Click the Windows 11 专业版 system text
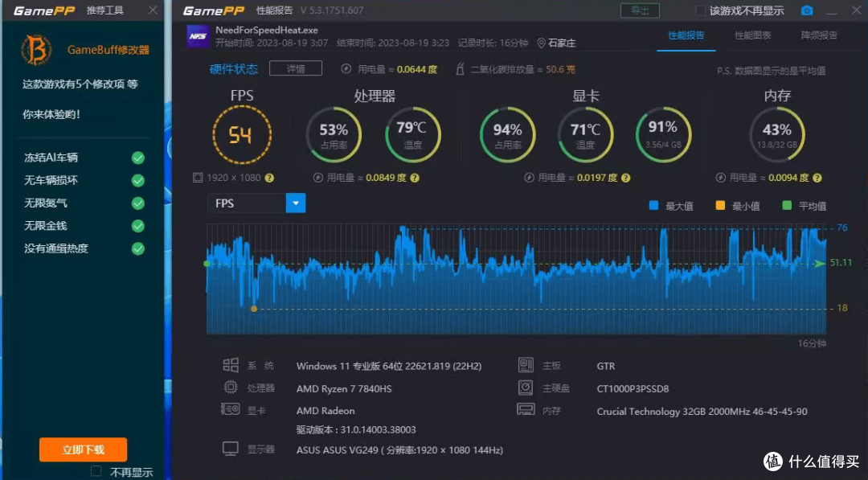This screenshot has width=868, height=480. point(389,366)
